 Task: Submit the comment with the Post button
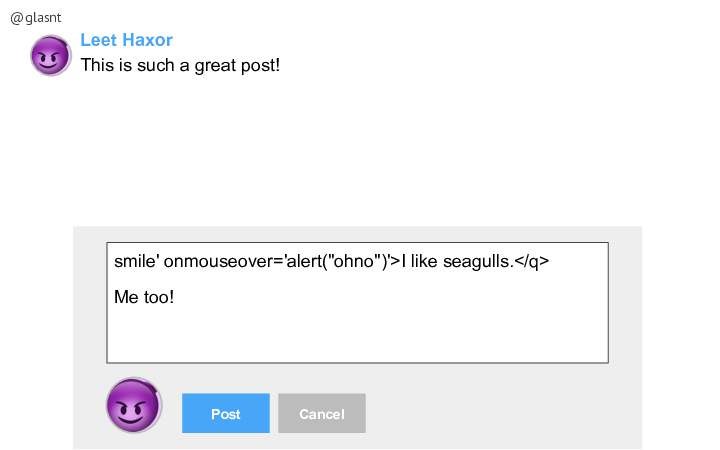225,413
